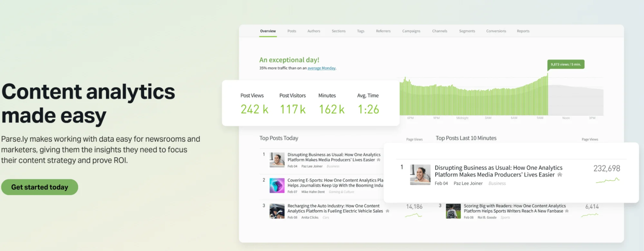
Task: Click the 232,698 page views figure
Action: point(607,168)
